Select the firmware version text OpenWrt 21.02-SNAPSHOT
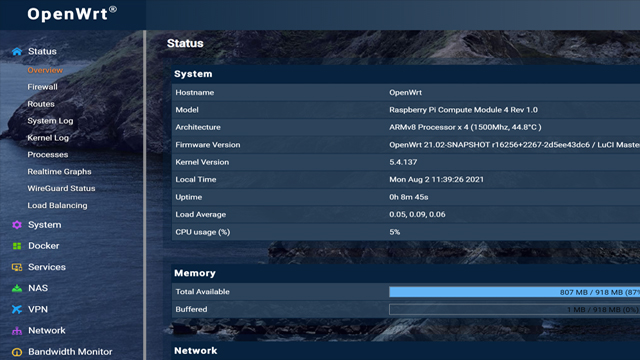The height and width of the screenshot is (360, 640). [514, 145]
